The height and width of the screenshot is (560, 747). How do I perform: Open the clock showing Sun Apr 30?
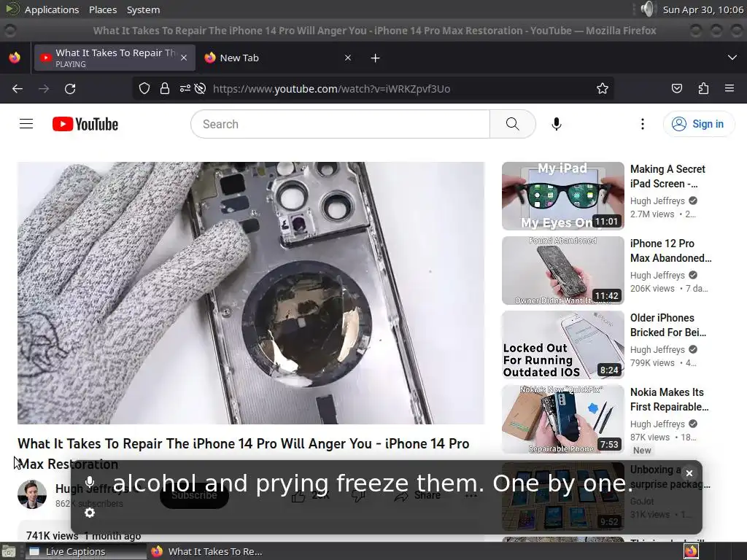pyautogui.click(x=703, y=9)
